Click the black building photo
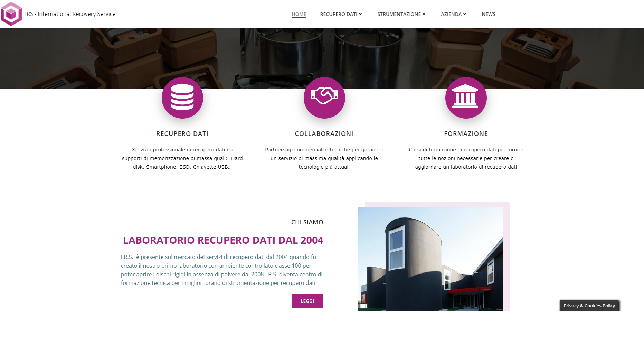 pos(430,259)
